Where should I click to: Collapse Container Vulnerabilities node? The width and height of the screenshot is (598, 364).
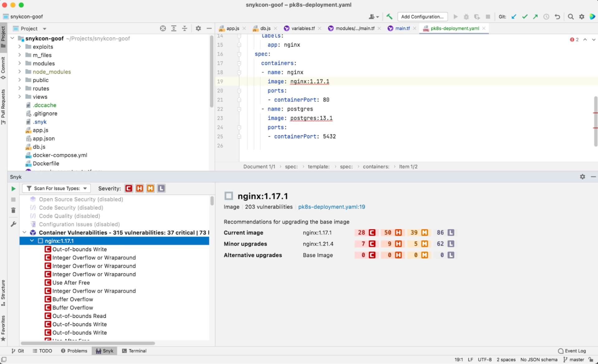(x=24, y=233)
